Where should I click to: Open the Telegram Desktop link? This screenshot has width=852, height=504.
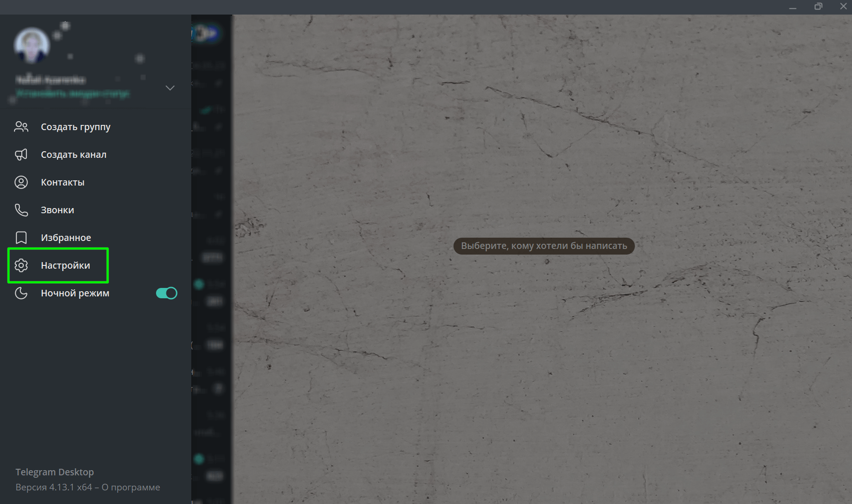pyautogui.click(x=55, y=472)
